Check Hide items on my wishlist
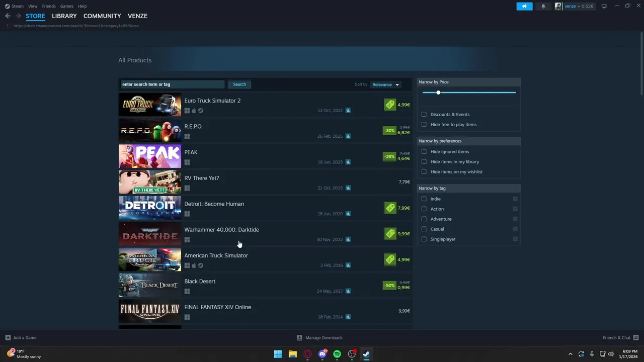This screenshot has width=644, height=362. 424,172
